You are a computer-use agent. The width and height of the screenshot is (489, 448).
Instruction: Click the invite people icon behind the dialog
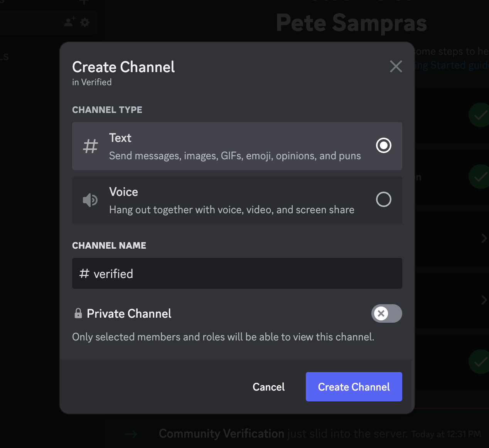[69, 22]
